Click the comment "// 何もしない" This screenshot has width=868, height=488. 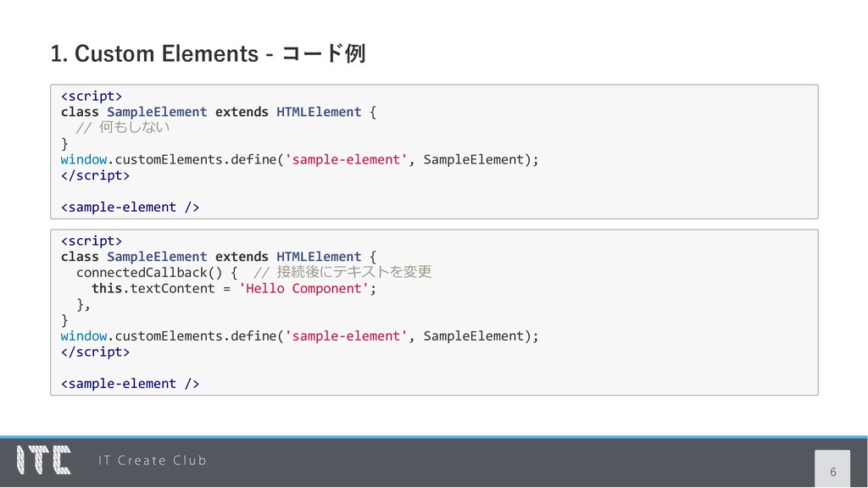point(122,127)
